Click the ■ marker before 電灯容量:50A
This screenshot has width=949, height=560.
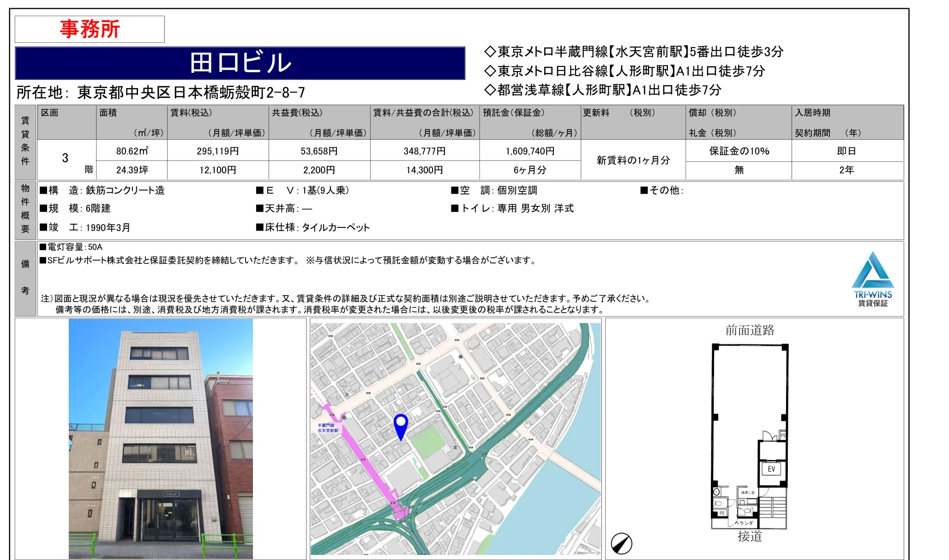pos(42,247)
